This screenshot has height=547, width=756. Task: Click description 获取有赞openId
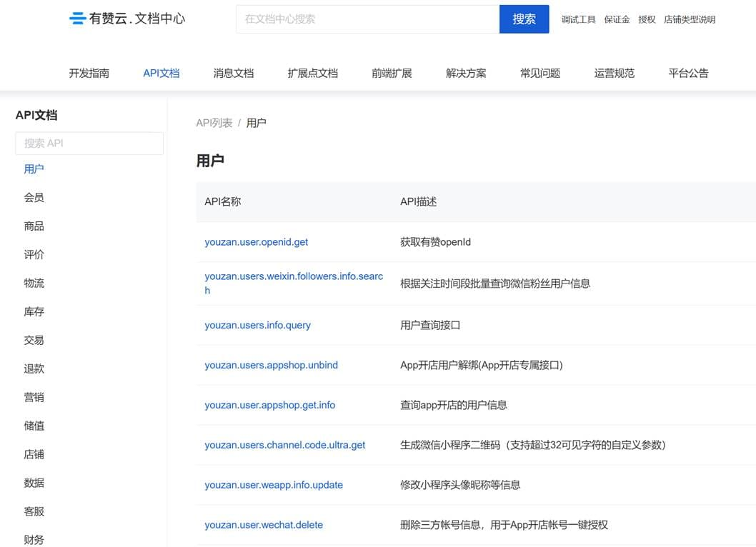click(x=435, y=242)
